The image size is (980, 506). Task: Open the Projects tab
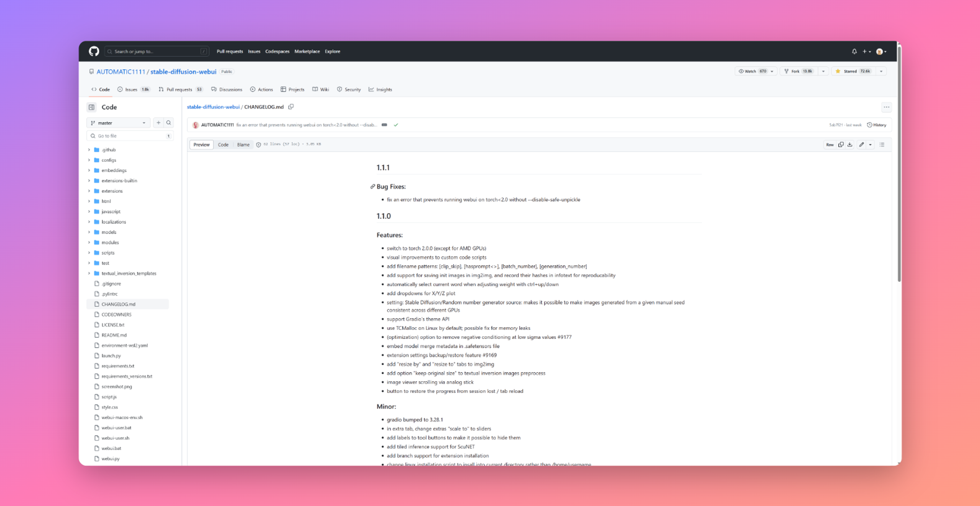click(293, 90)
